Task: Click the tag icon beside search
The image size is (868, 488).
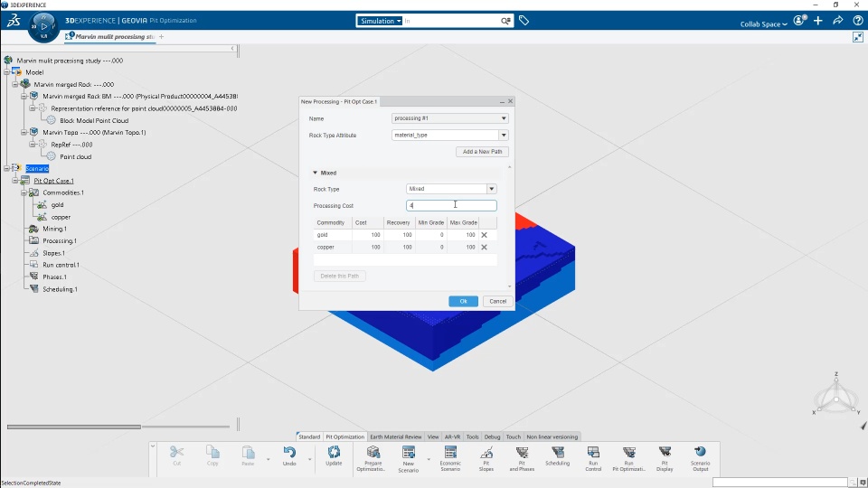Action: point(524,21)
